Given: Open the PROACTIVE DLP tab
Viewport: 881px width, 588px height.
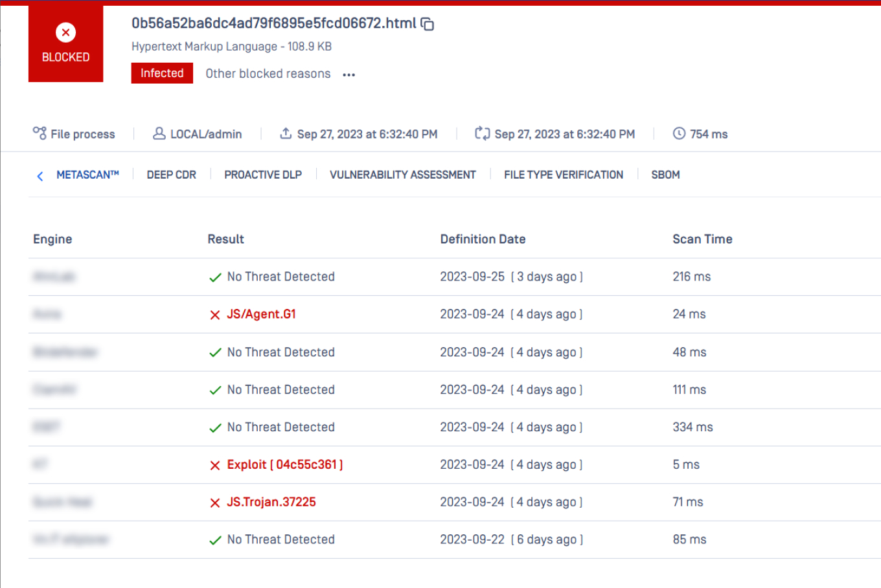Looking at the screenshot, I should pos(263,175).
